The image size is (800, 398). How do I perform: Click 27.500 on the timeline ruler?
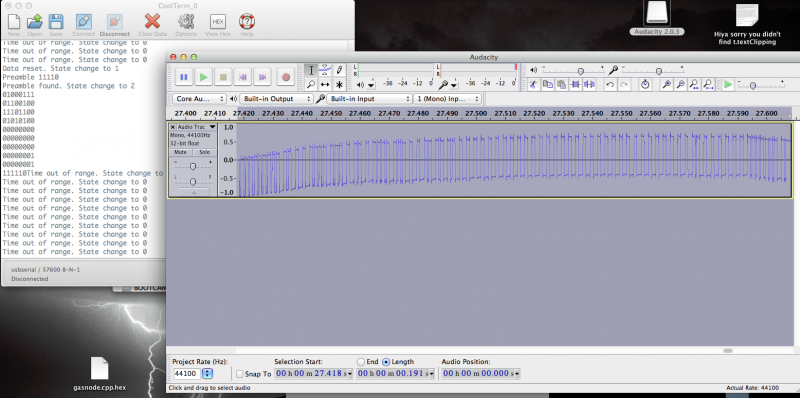[476, 113]
